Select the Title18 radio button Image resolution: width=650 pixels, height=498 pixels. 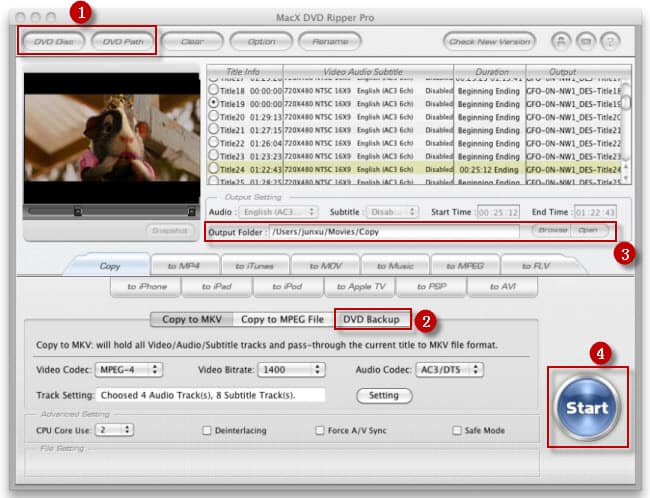pos(213,89)
